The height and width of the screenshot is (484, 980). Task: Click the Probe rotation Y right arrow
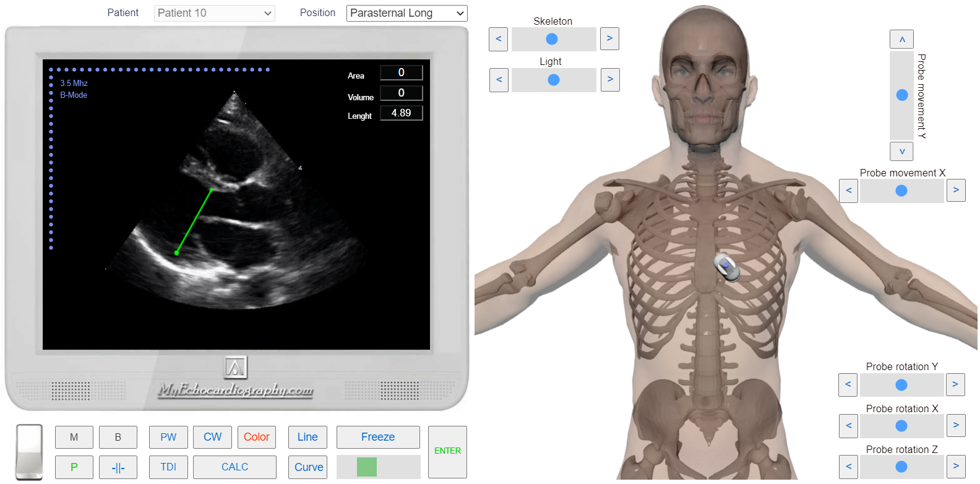click(x=955, y=385)
